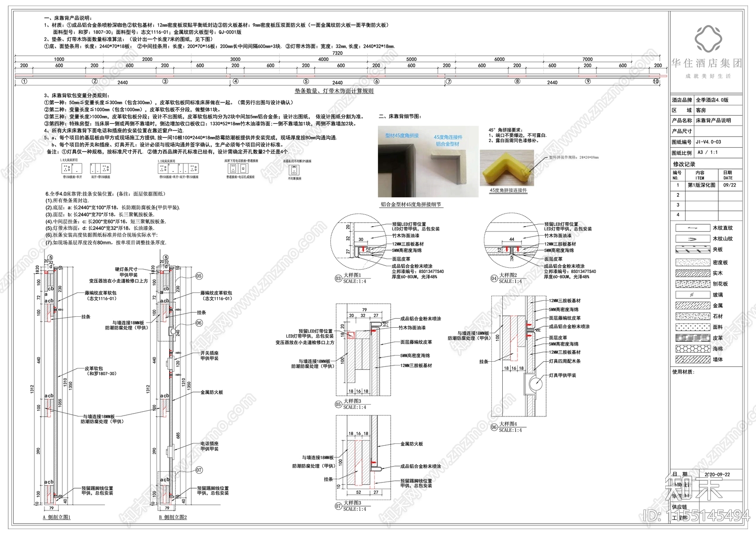Click the 使用材质 label

pos(683,372)
